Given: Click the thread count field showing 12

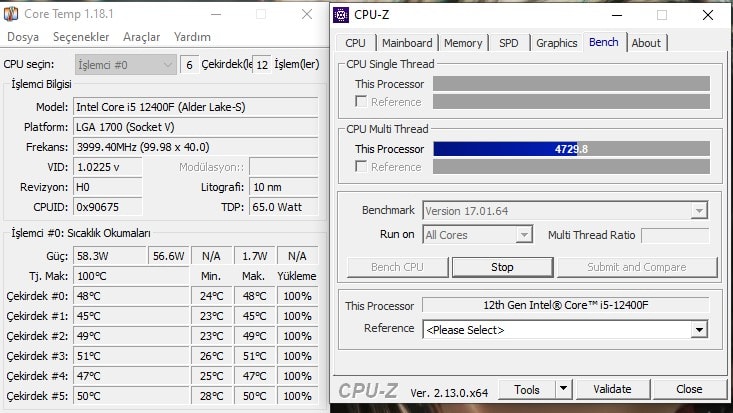Looking at the screenshot, I should point(262,65).
